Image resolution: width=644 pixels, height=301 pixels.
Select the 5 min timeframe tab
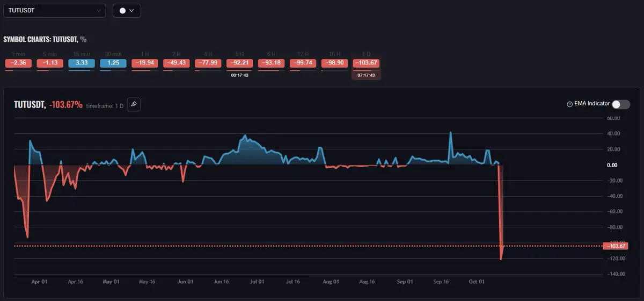click(x=50, y=63)
